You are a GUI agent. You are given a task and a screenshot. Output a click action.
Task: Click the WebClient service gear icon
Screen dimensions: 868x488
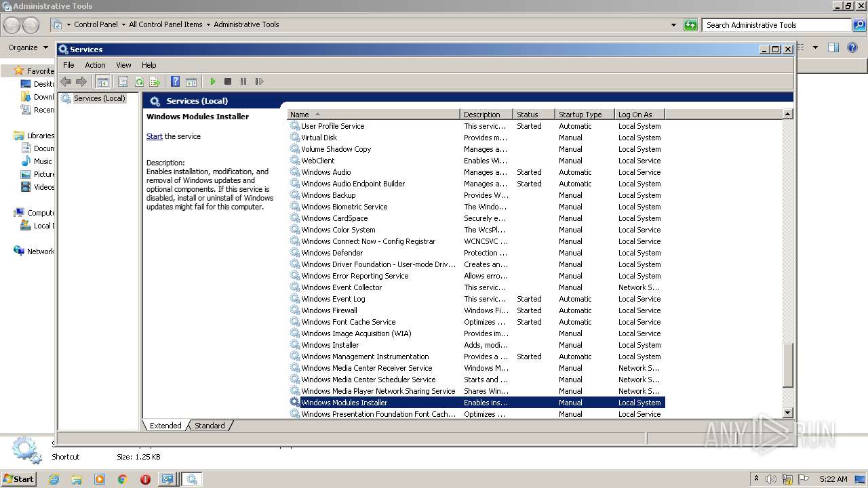pyautogui.click(x=294, y=161)
